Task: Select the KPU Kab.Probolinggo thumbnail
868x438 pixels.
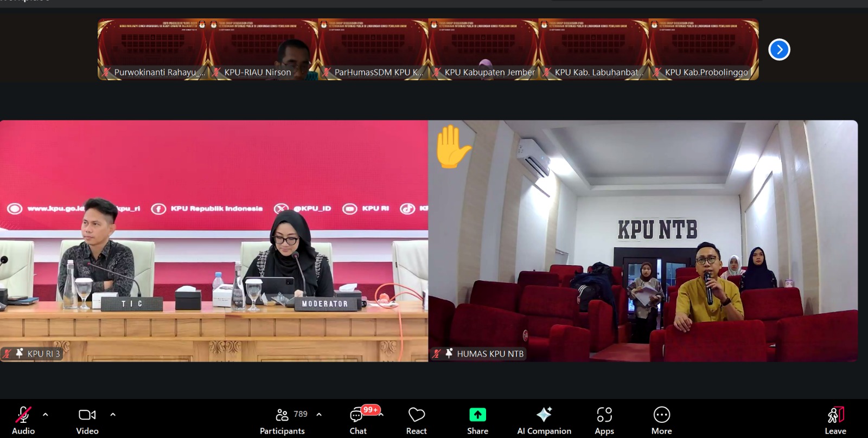Action: point(704,50)
